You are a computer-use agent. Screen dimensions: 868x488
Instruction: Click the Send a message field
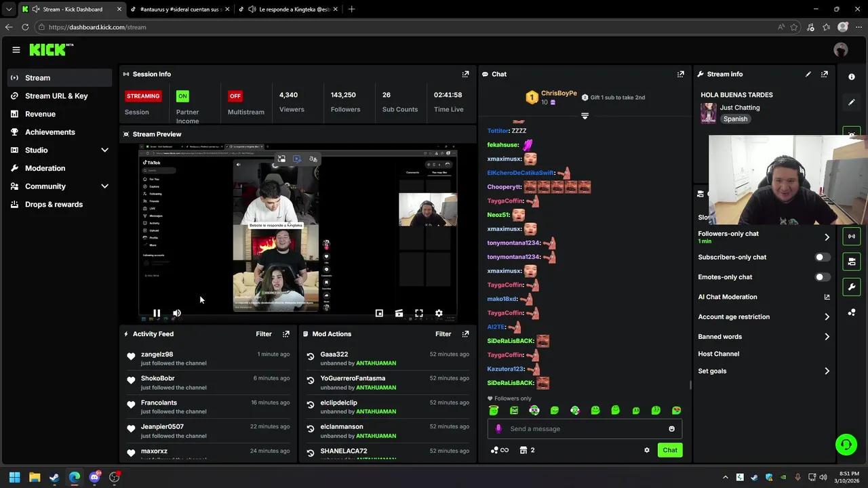tap(585, 428)
